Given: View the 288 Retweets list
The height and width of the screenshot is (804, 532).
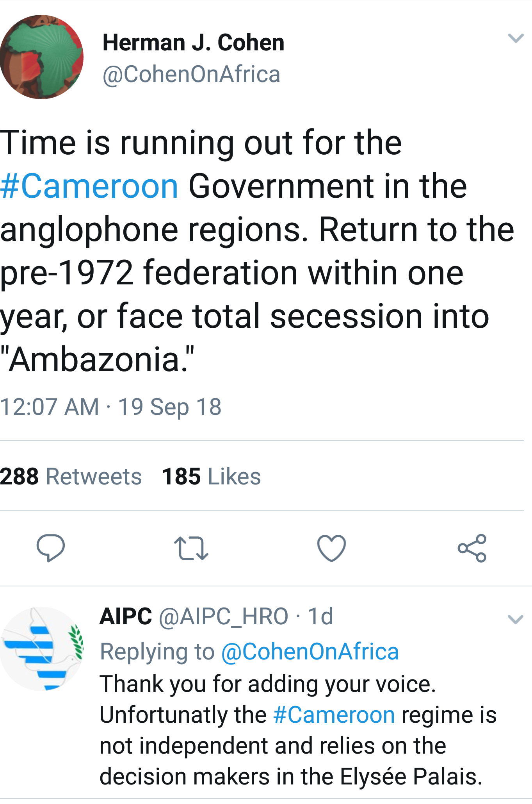Looking at the screenshot, I should click(x=71, y=476).
